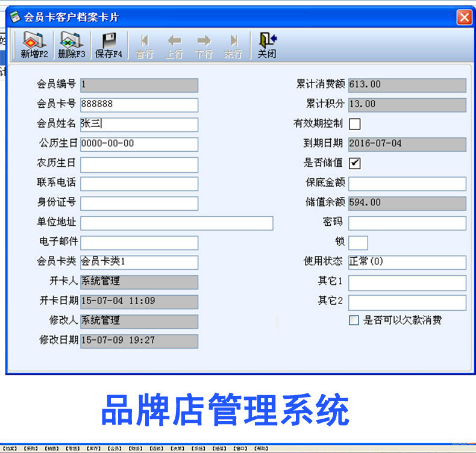Open the 【帮助】 menu
Viewport: 476px width, 453px height.
261,448
